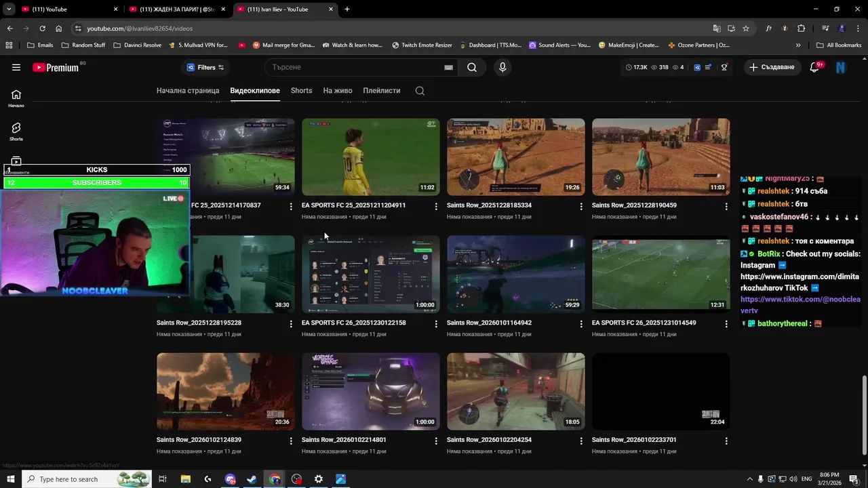Go back in the browser
Screen dimensions: 868x488
[x=9, y=28]
